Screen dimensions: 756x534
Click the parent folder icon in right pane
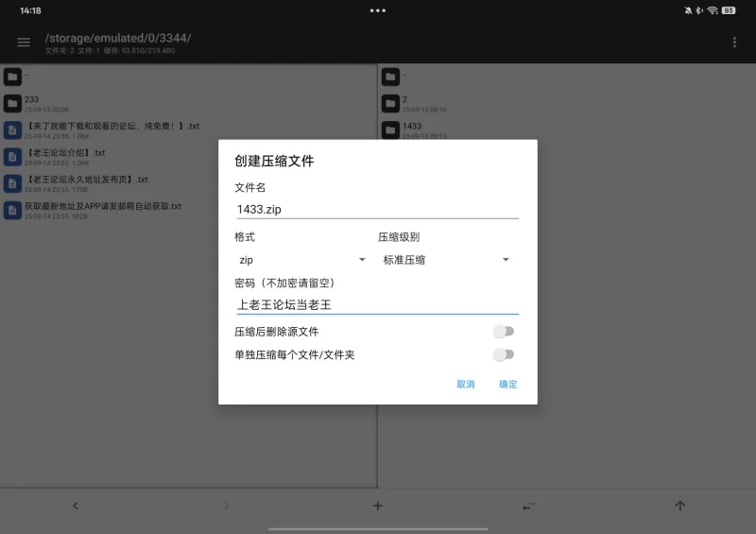click(390, 77)
